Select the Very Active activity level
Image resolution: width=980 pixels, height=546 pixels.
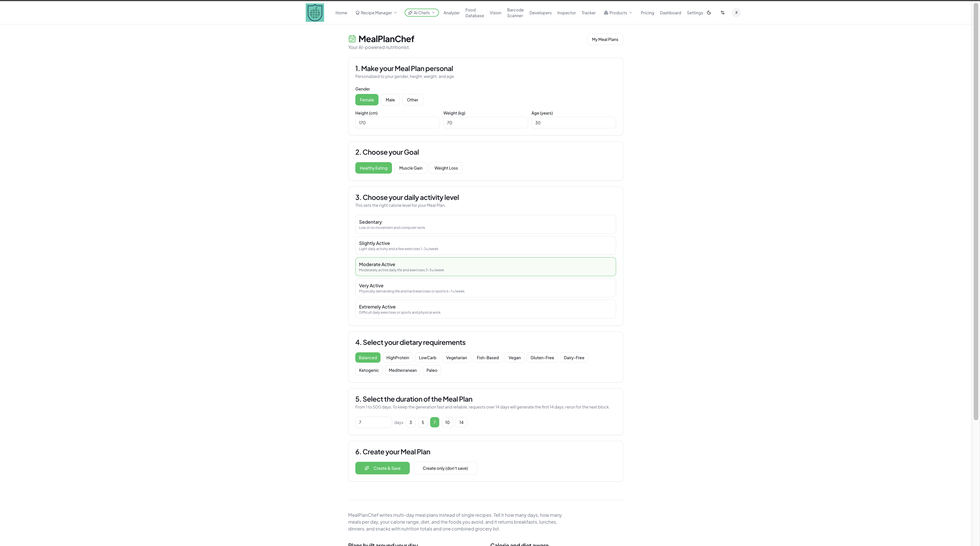pyautogui.click(x=485, y=288)
